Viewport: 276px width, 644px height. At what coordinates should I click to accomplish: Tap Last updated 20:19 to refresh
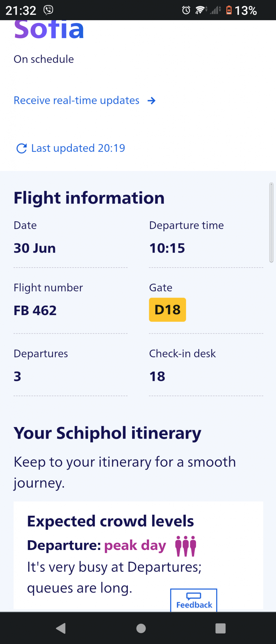click(78, 148)
